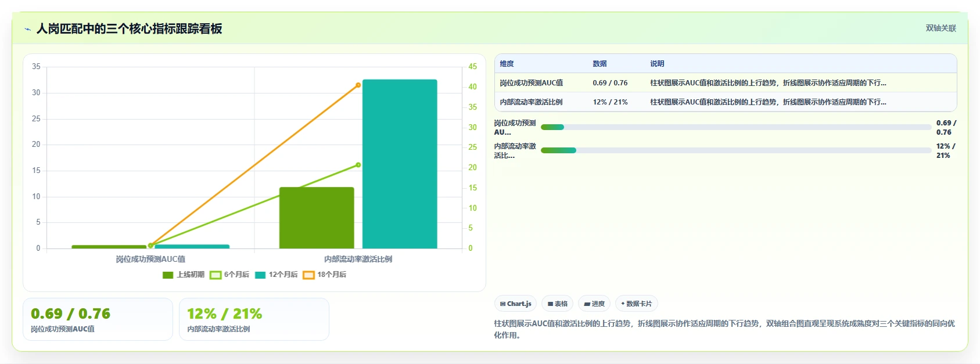Click the 双轴关联 label in the header
The image size is (980, 364).
(940, 28)
